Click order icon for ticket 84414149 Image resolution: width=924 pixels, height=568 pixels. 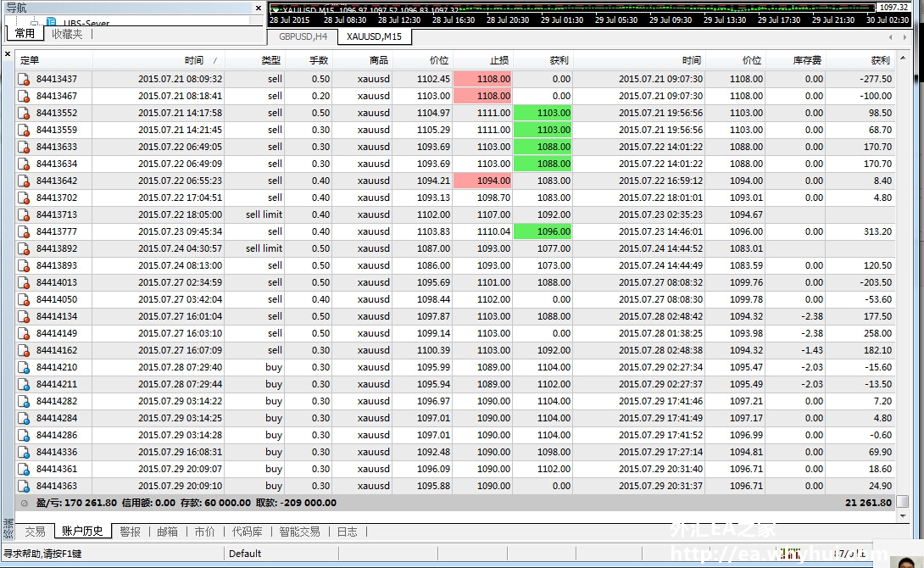tap(24, 333)
